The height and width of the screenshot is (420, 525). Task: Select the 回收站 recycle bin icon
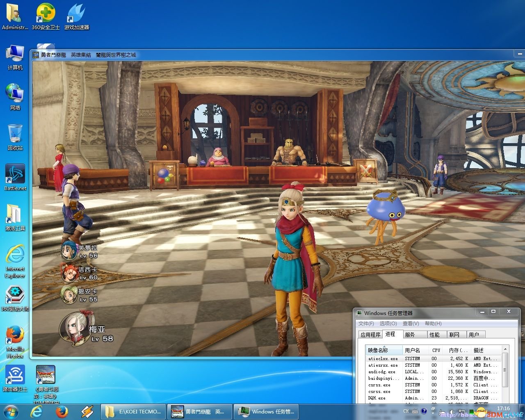15,137
